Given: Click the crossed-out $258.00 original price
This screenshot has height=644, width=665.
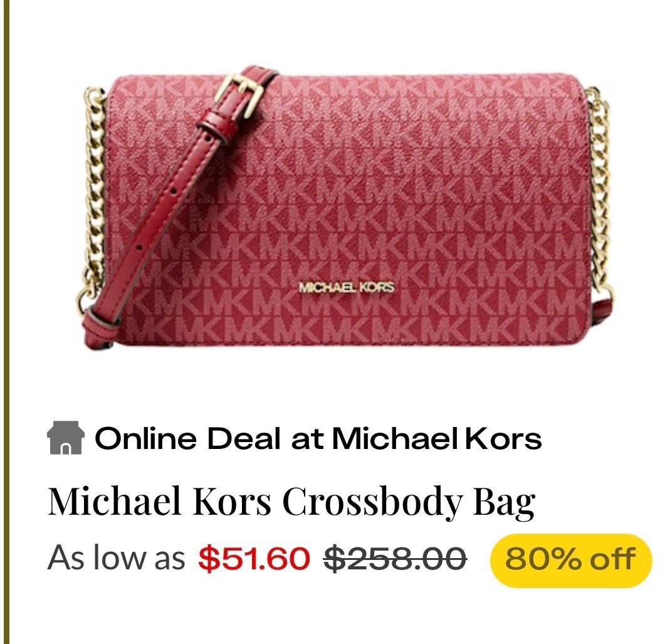Looking at the screenshot, I should pos(395,559).
